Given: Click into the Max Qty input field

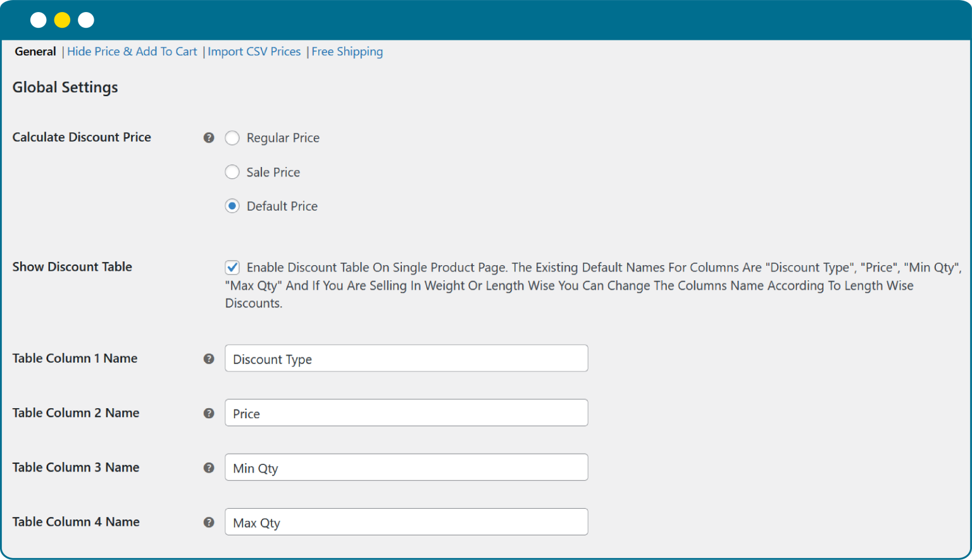Looking at the screenshot, I should tap(406, 522).
